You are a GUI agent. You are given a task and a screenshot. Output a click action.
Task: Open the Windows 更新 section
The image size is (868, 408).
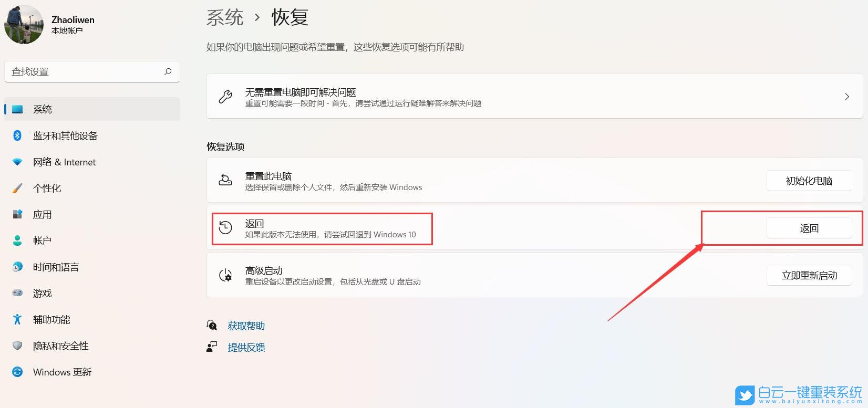click(x=63, y=372)
